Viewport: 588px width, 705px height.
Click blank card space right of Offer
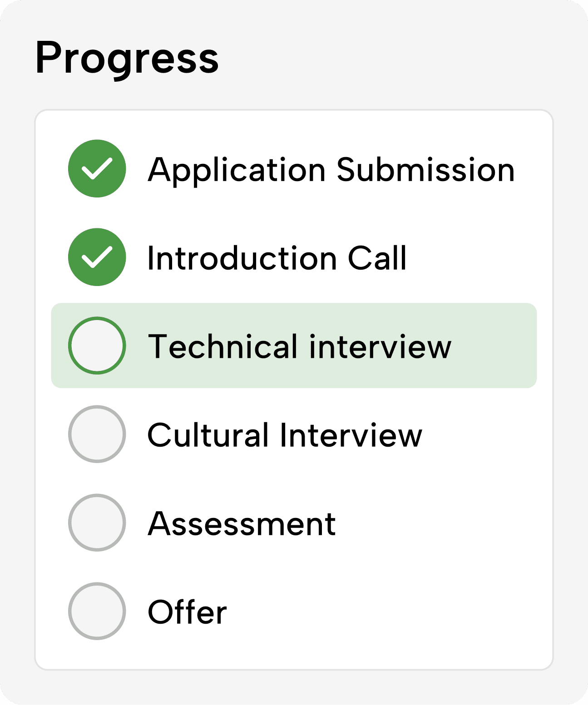tap(386, 611)
